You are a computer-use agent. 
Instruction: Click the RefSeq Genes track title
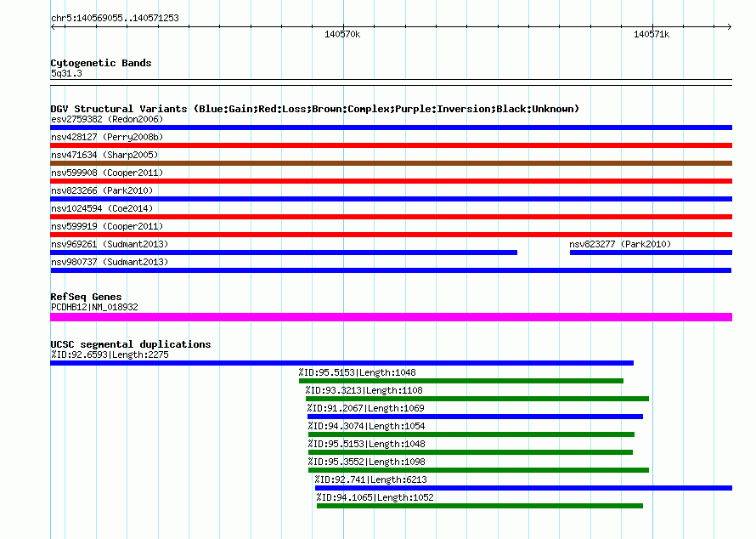point(86,297)
